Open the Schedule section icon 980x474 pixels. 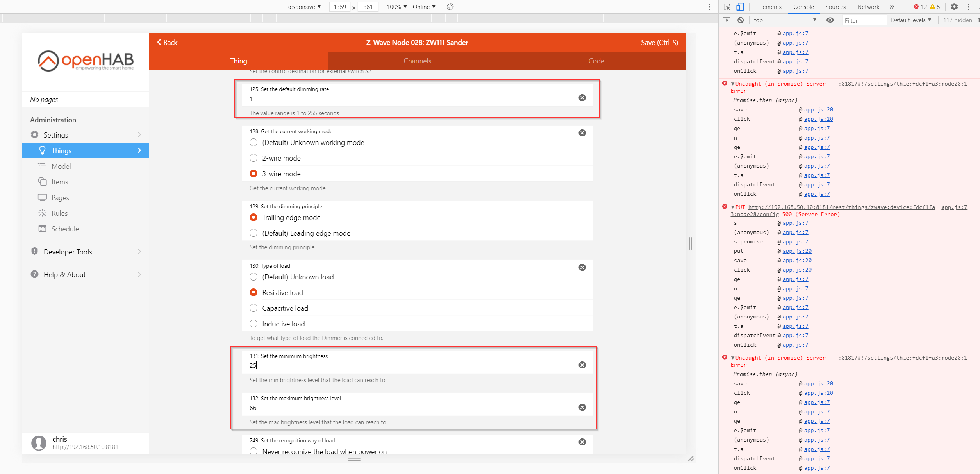pyautogui.click(x=43, y=229)
